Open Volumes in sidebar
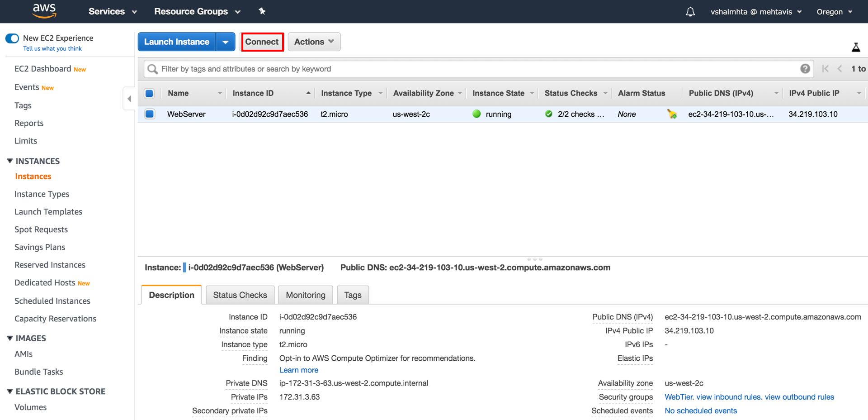Screen dimensions: 868x420 click(x=30, y=407)
